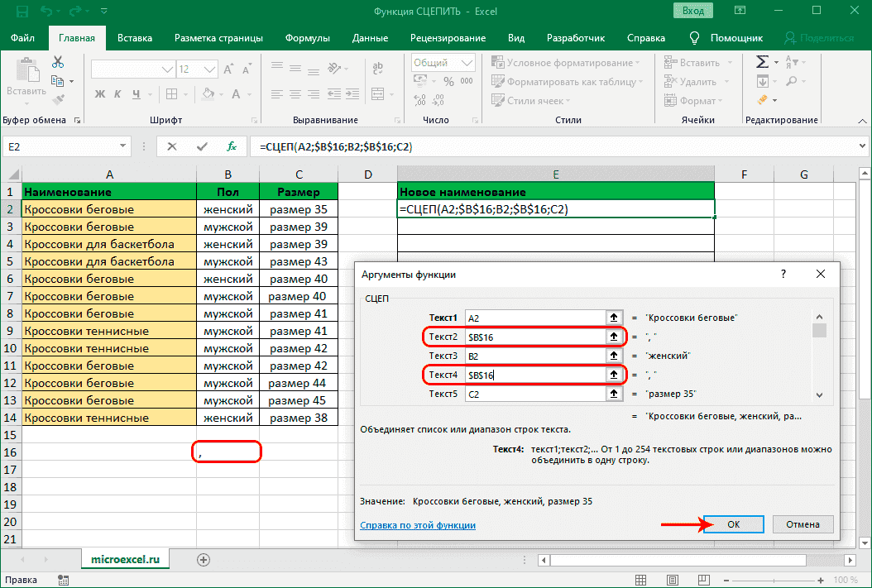872x588 pixels.
Task: Click the Insert Function fx icon
Action: coord(232,146)
